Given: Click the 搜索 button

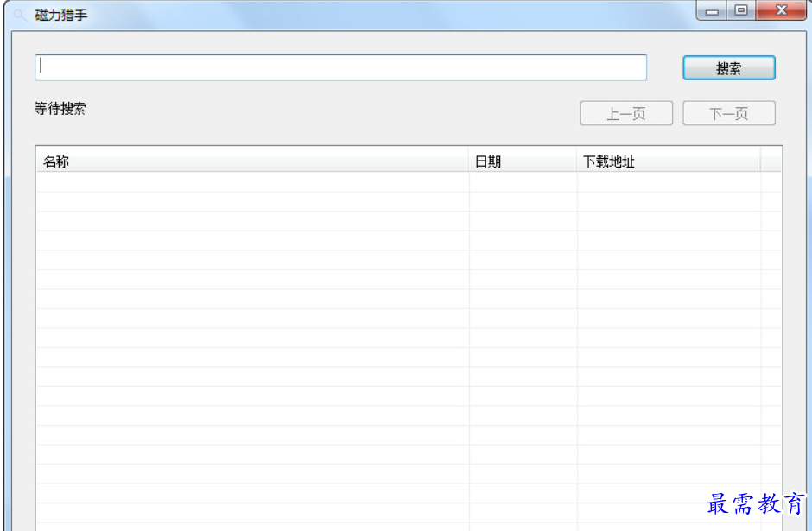Looking at the screenshot, I should coord(728,68).
